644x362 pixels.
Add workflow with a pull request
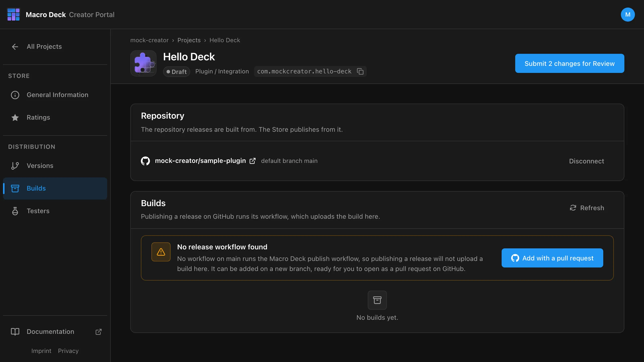[552, 258]
